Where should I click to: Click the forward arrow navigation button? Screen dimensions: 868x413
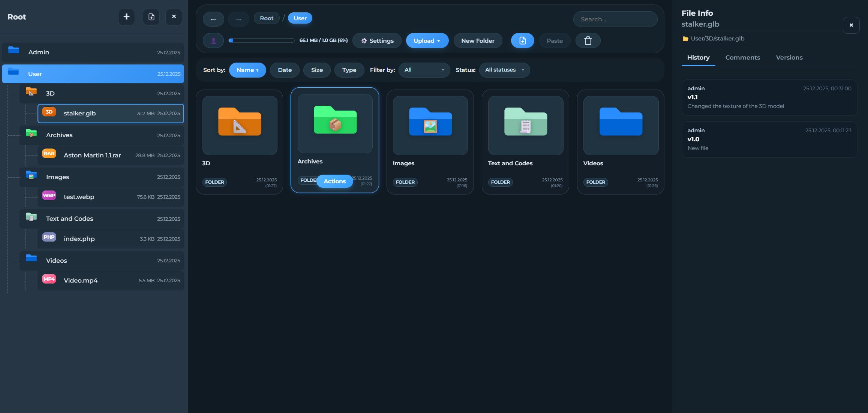pyautogui.click(x=238, y=19)
